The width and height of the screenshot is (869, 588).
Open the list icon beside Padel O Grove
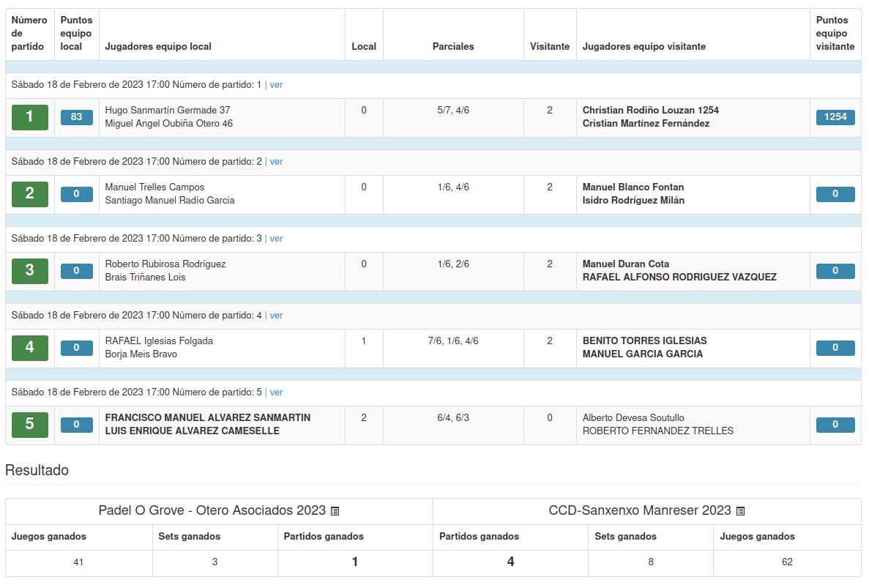coord(335,511)
